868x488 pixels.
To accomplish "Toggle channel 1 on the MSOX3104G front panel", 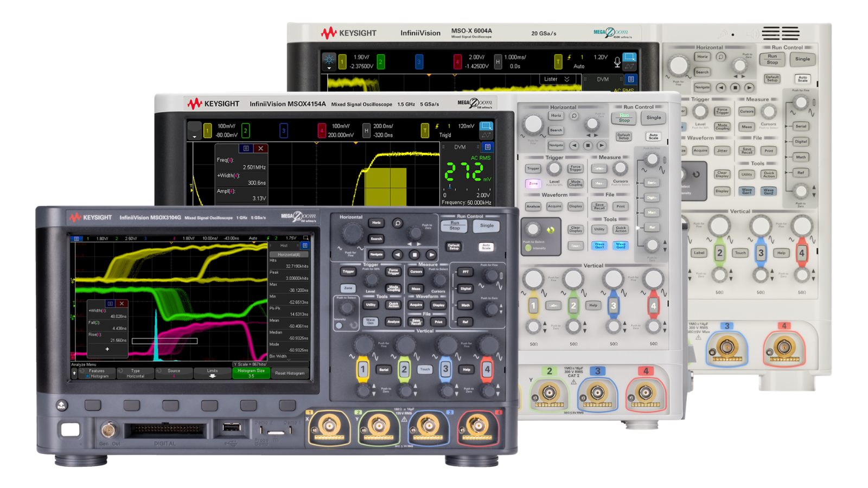I will coord(363,370).
